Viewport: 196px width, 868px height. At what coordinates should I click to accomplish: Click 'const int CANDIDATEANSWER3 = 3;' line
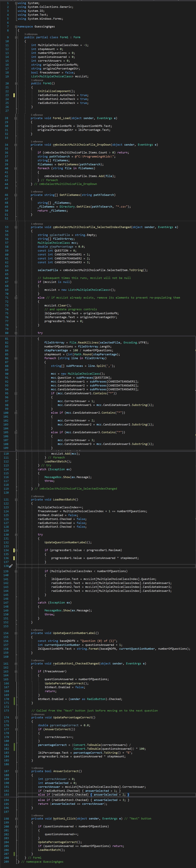64,262
